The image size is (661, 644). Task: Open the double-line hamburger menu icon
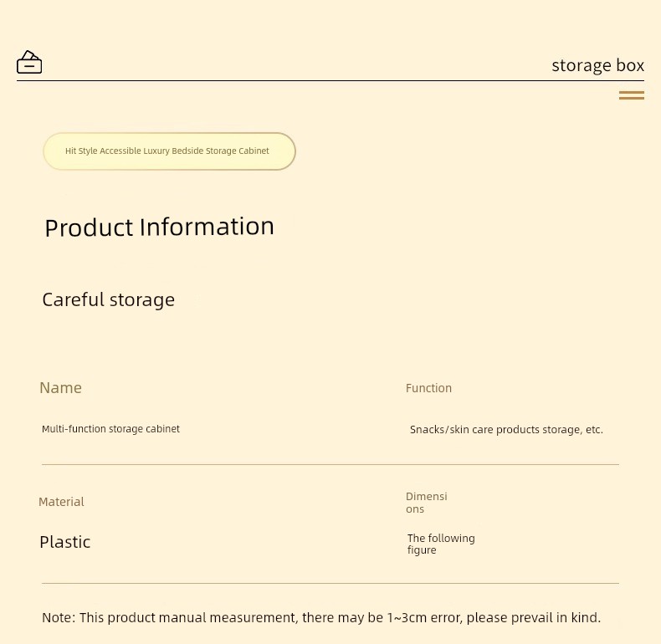coord(632,95)
